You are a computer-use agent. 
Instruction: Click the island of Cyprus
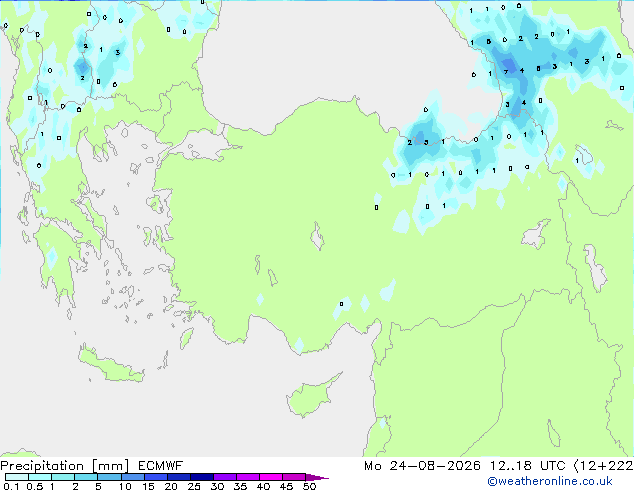pos(311,395)
